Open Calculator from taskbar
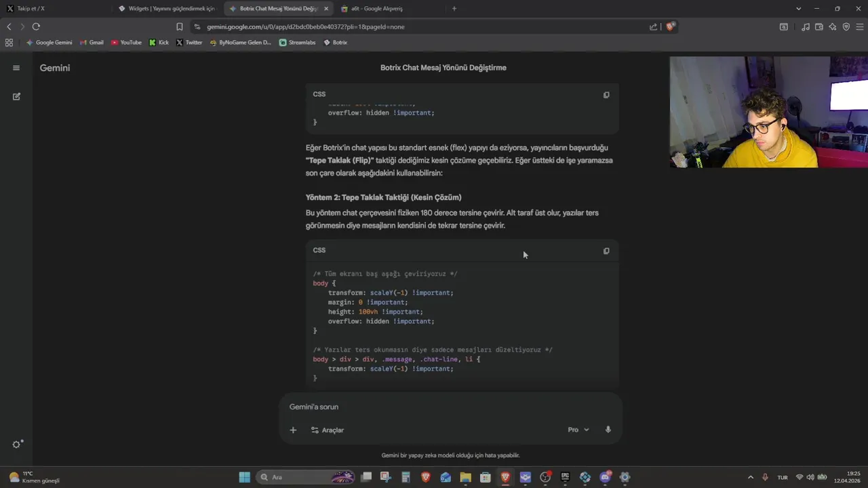Screen dimensions: 868x488 [x=406, y=477]
